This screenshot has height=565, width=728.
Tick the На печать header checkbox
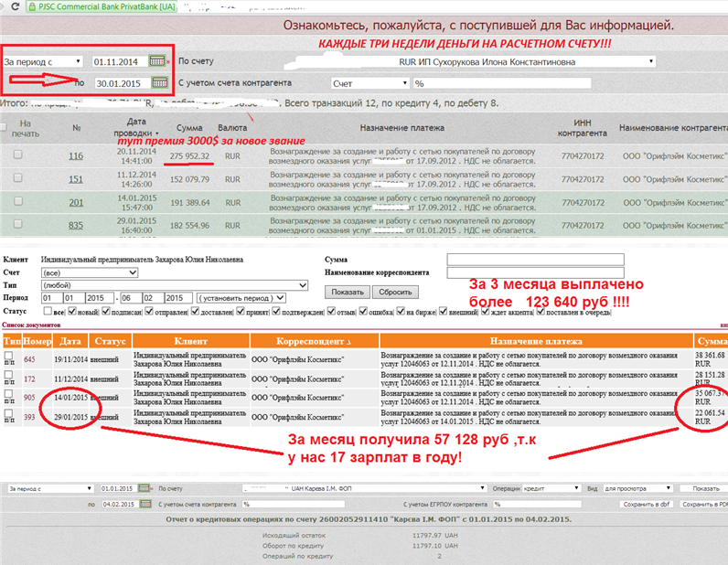point(3,126)
